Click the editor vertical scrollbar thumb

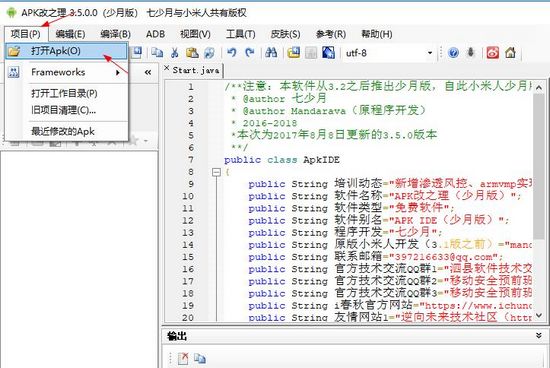[x=539, y=166]
